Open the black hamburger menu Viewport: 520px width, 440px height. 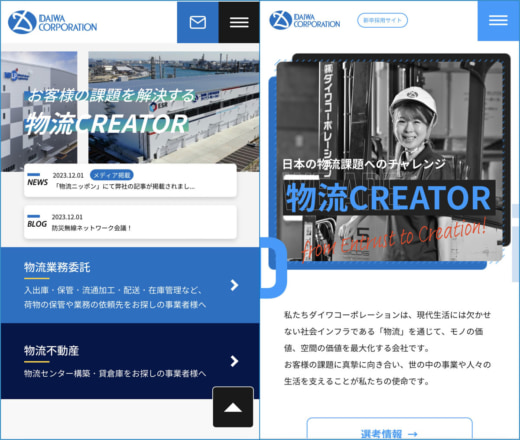(239, 22)
